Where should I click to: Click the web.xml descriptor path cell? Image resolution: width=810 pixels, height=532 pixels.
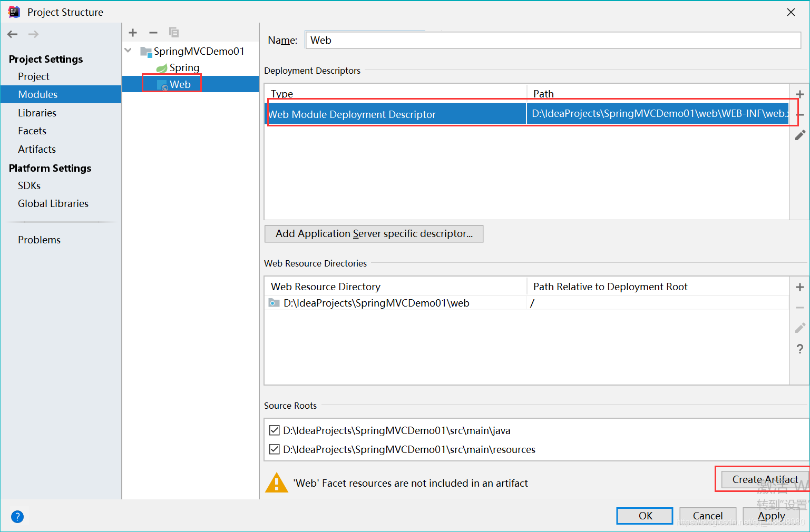(x=658, y=114)
